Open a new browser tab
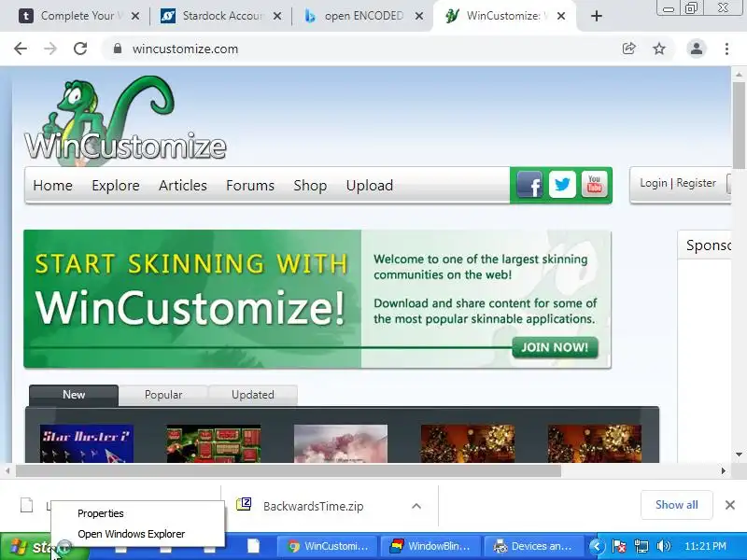747x560 pixels. click(596, 16)
